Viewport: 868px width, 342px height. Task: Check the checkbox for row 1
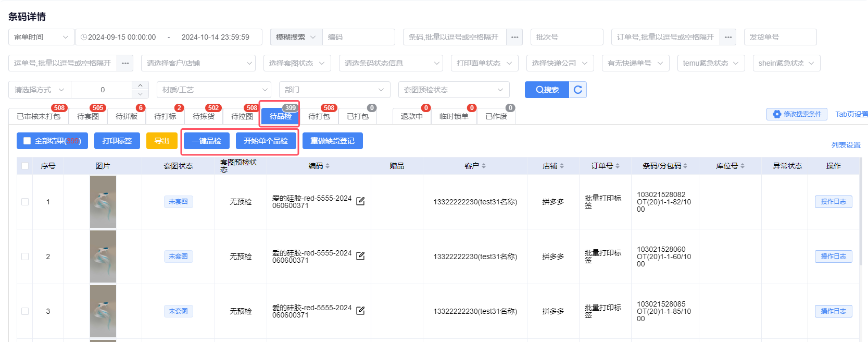[25, 202]
